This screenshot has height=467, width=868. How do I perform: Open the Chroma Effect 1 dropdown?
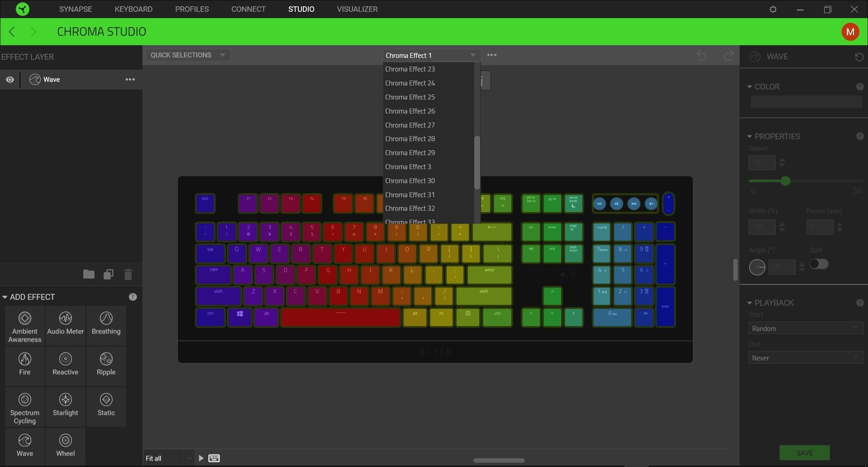[431, 55]
